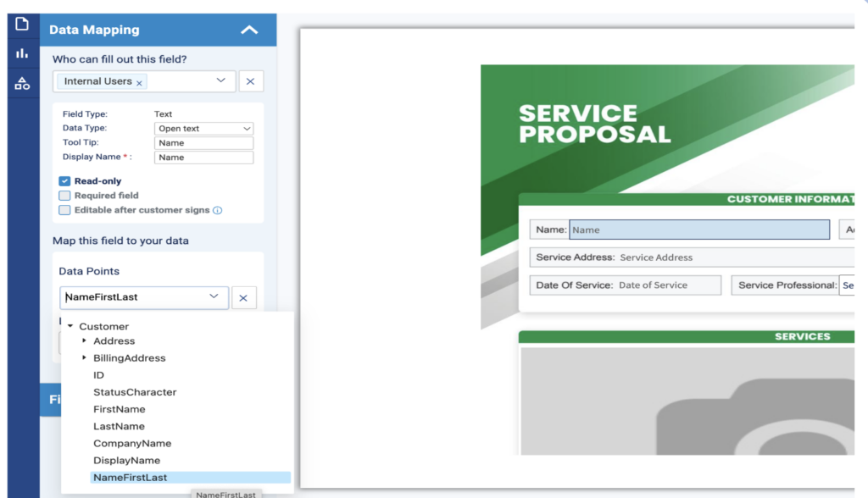Remove the Internal Users tag
This screenshot has height=498, width=868.
point(141,81)
